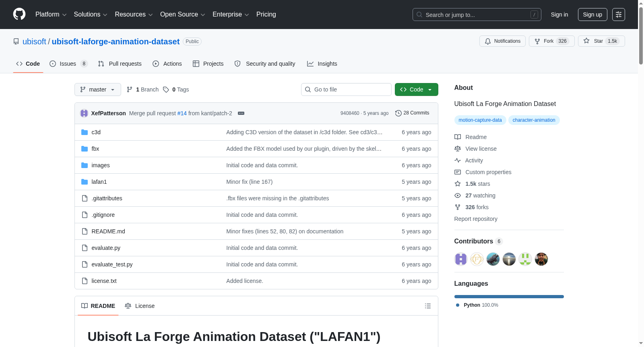The width and height of the screenshot is (644, 347).
Task: Open the Notifications button
Action: coord(502,41)
